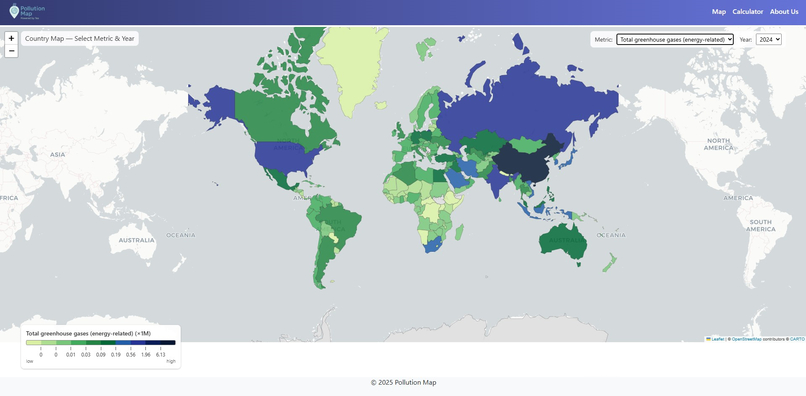Click the 'high' legend label

[x=171, y=361]
